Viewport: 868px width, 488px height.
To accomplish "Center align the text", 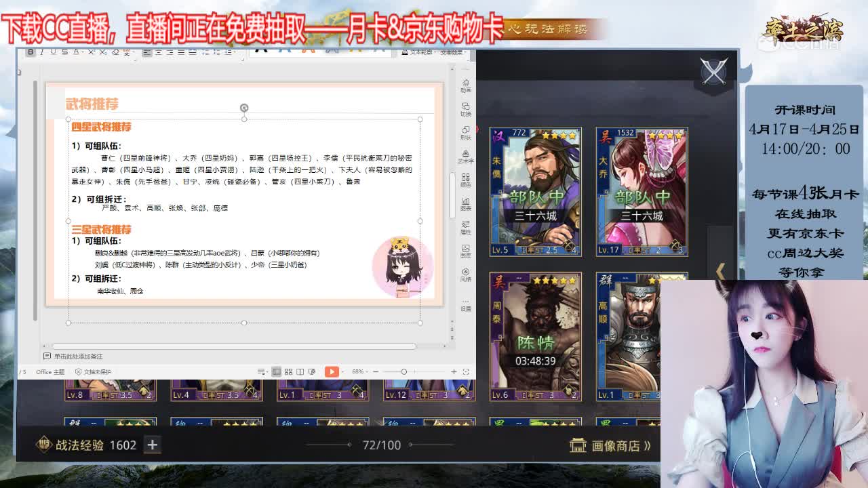I will [x=158, y=52].
